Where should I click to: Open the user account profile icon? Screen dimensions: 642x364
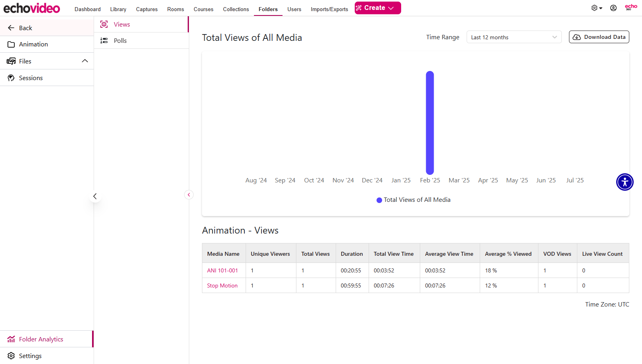click(613, 8)
